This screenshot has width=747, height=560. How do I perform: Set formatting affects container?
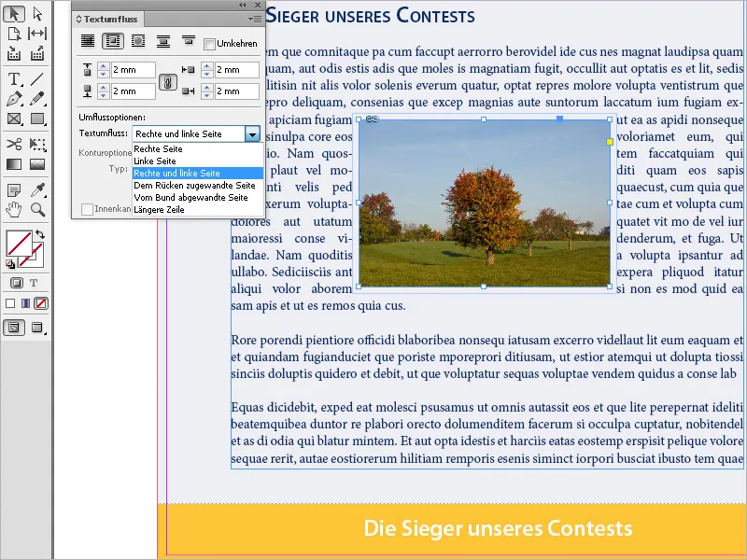(17, 283)
